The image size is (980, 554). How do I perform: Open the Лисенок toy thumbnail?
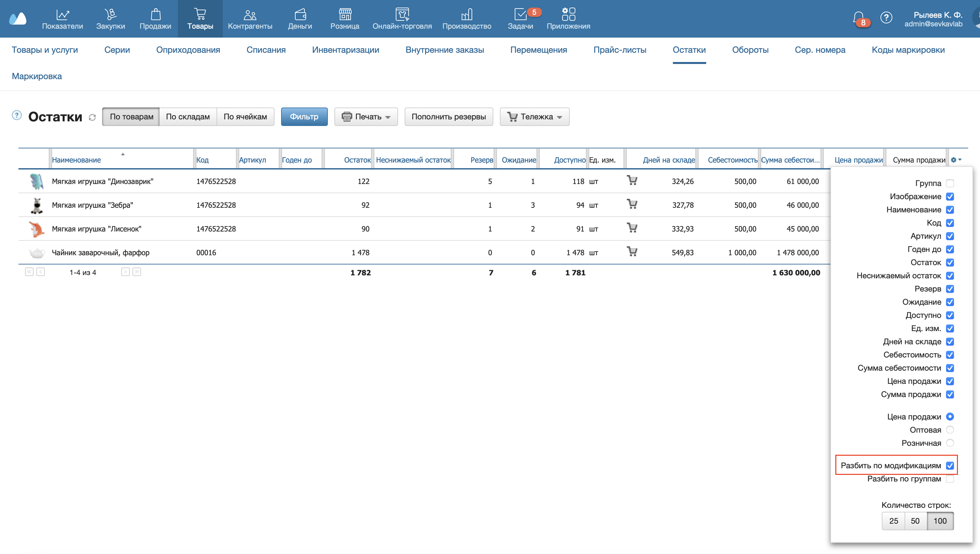pyautogui.click(x=37, y=229)
